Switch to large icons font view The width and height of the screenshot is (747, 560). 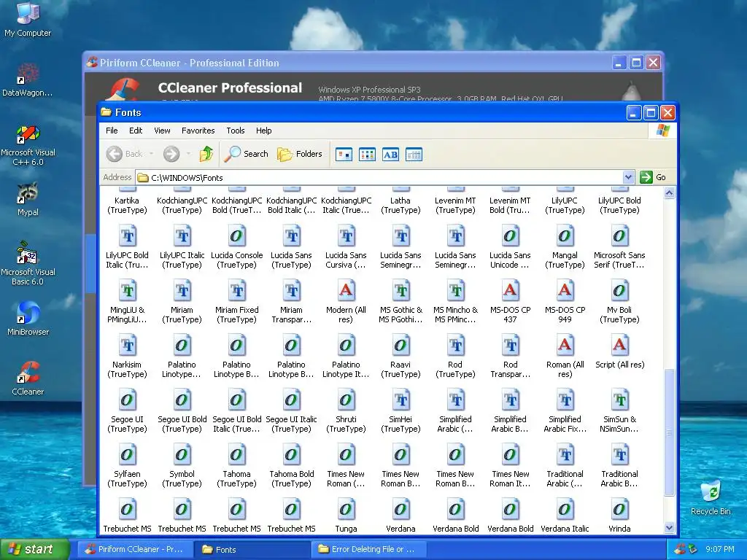coord(344,155)
